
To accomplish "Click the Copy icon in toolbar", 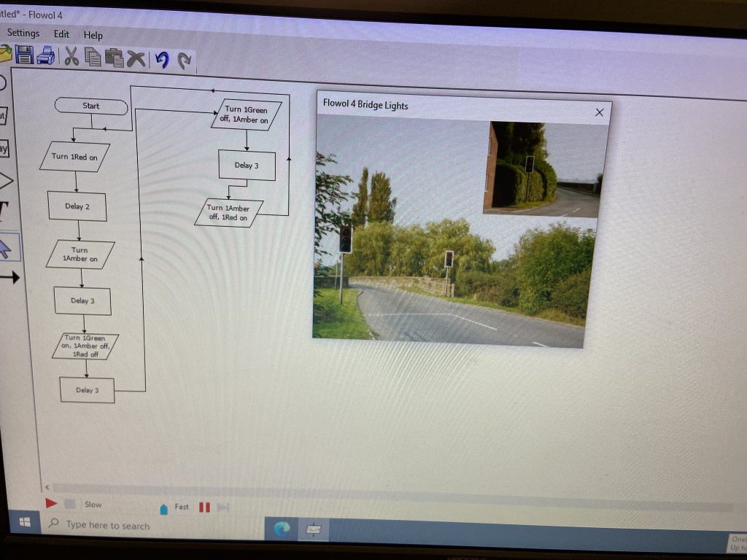I will pyautogui.click(x=93, y=57).
